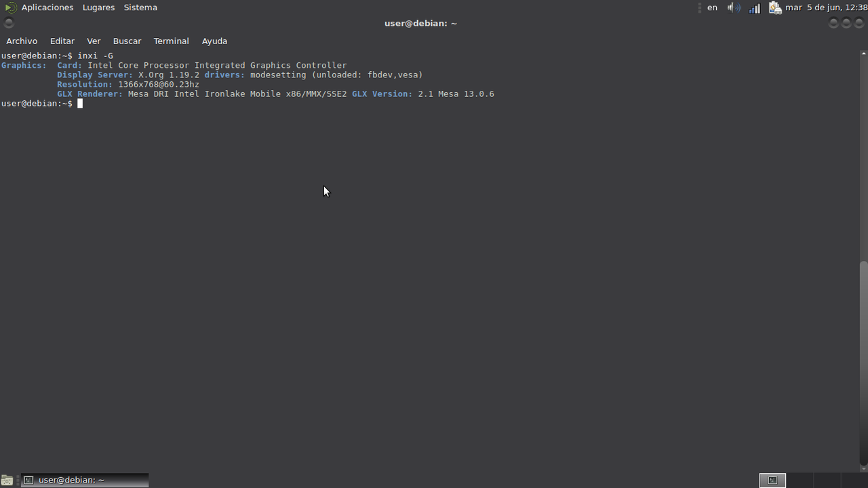
Task: Click the 'Card:' label in the output
Action: pos(70,66)
